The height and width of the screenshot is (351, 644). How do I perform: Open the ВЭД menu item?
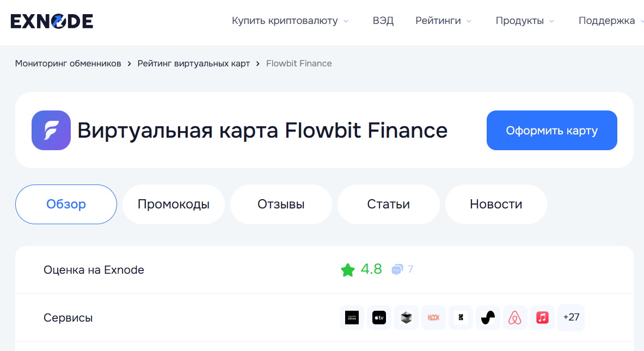pos(383,21)
